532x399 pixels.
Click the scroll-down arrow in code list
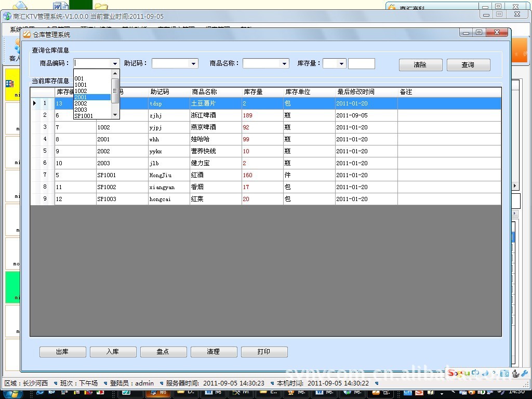[x=115, y=115]
